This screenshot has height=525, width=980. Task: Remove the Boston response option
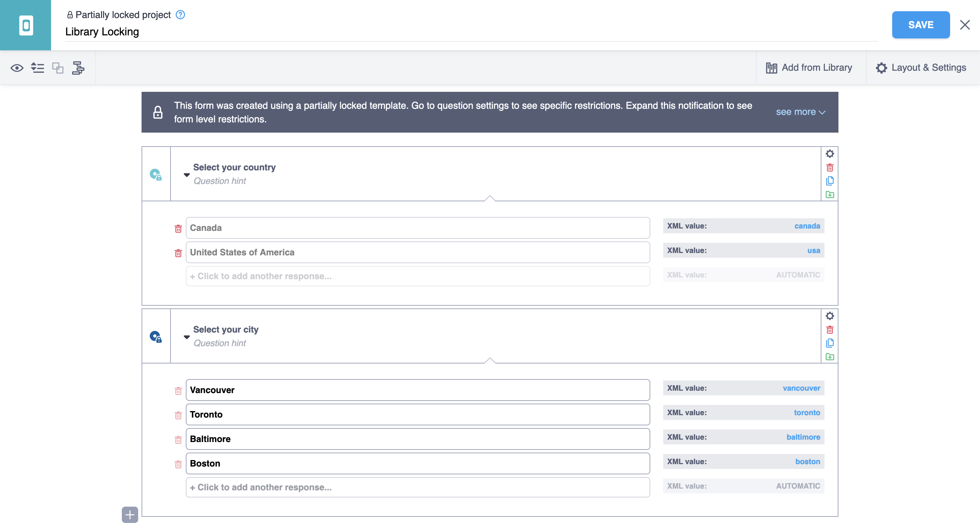pos(178,464)
